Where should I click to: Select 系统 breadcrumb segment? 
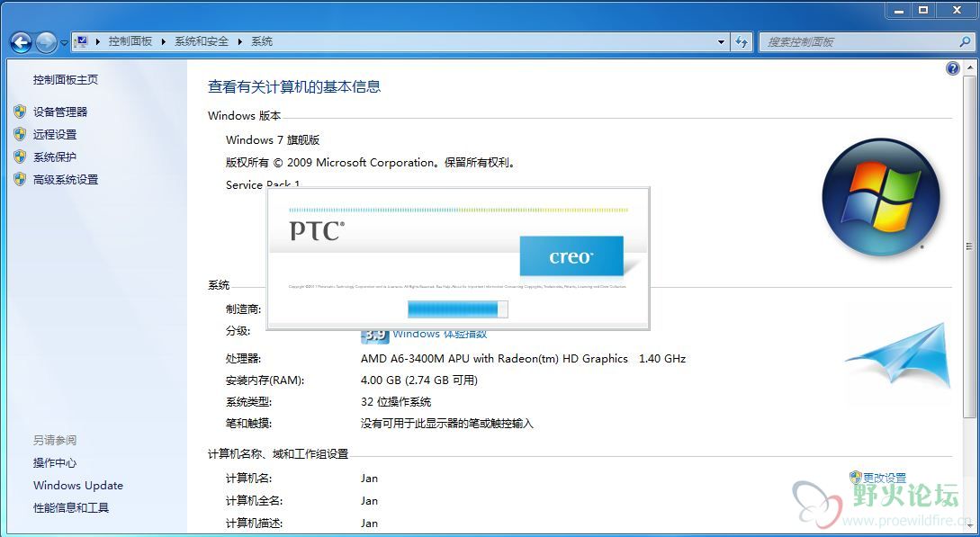pos(262,41)
